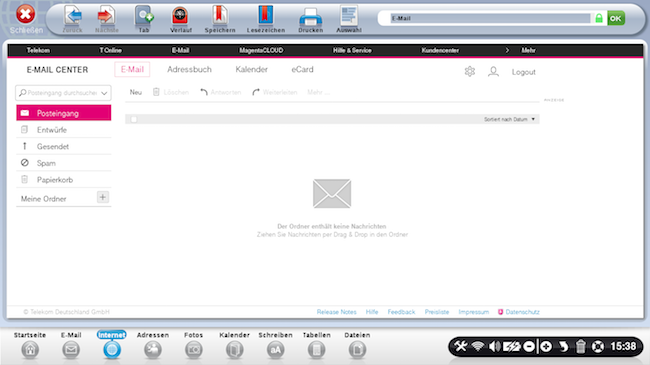650x365 pixels.
Task: Select the Entwürfe folder
Action: (64, 130)
